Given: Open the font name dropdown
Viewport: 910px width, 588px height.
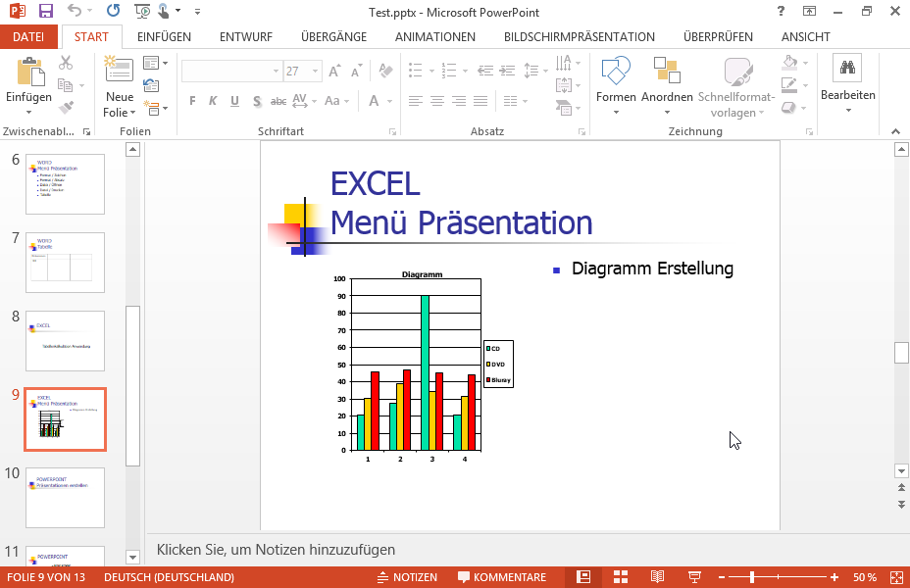Looking at the screenshot, I should 276,72.
